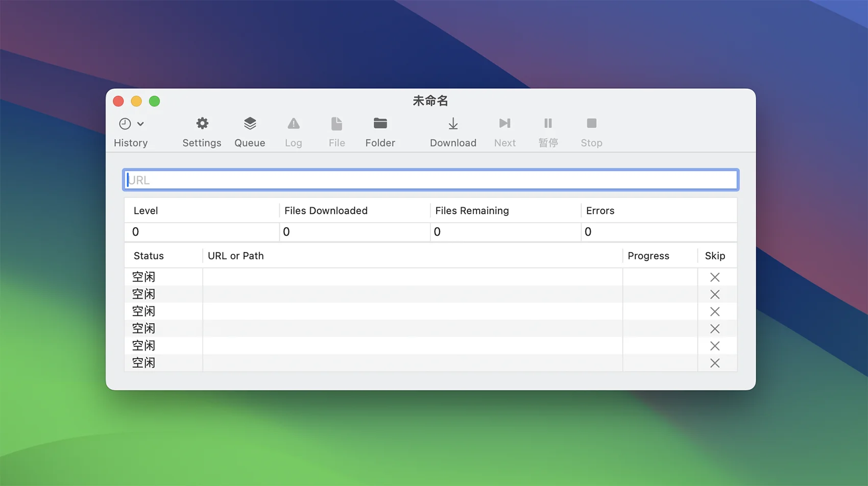The image size is (868, 486).
Task: Skip to Next file
Action: pyautogui.click(x=504, y=124)
